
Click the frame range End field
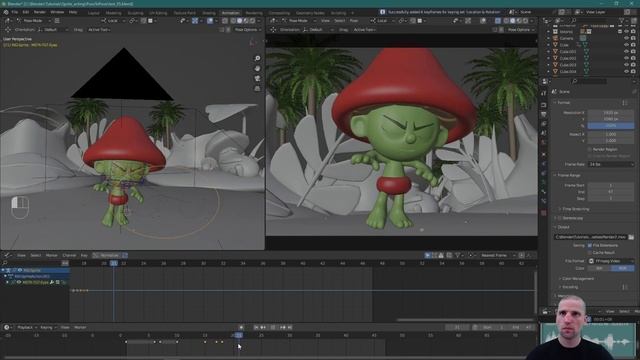[x=611, y=191]
